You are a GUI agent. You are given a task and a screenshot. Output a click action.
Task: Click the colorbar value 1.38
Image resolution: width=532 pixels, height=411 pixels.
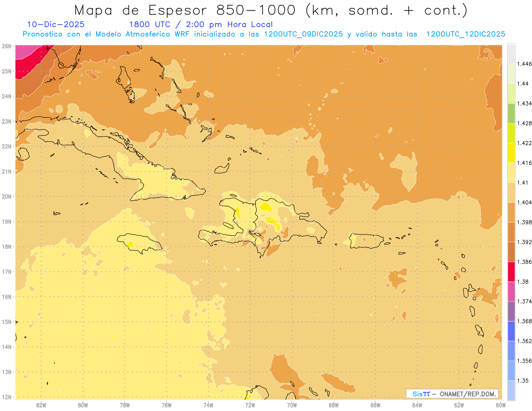tap(523, 282)
